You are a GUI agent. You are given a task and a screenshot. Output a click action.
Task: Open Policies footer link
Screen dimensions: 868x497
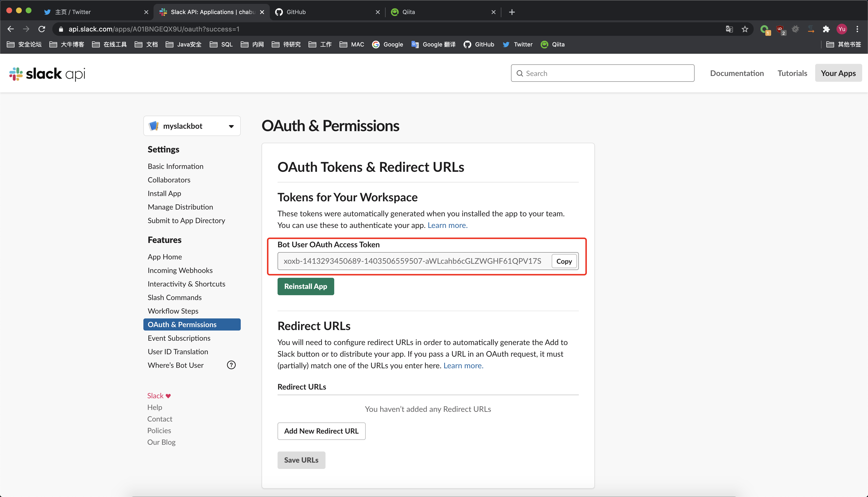coord(159,430)
